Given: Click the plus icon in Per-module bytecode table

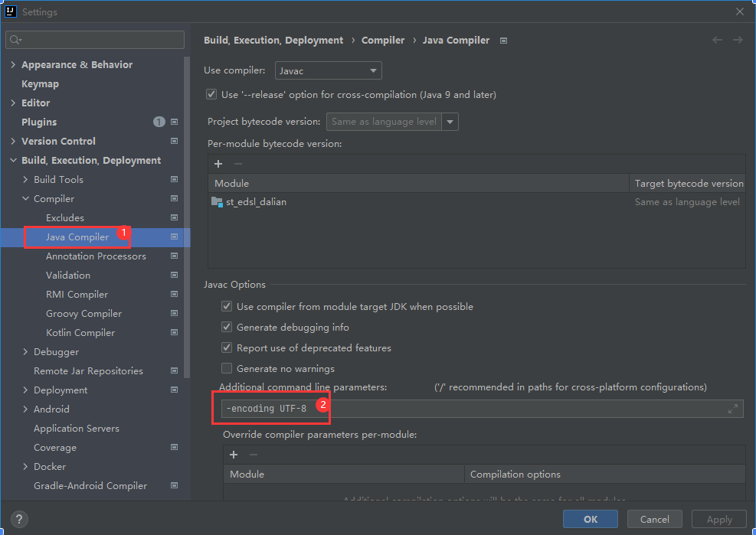Looking at the screenshot, I should (x=218, y=164).
